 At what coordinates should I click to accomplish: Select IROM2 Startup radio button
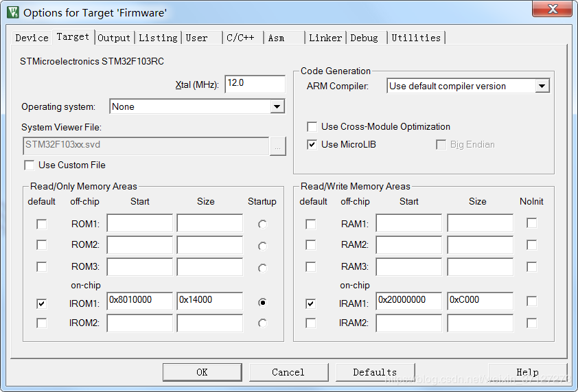pos(262,323)
